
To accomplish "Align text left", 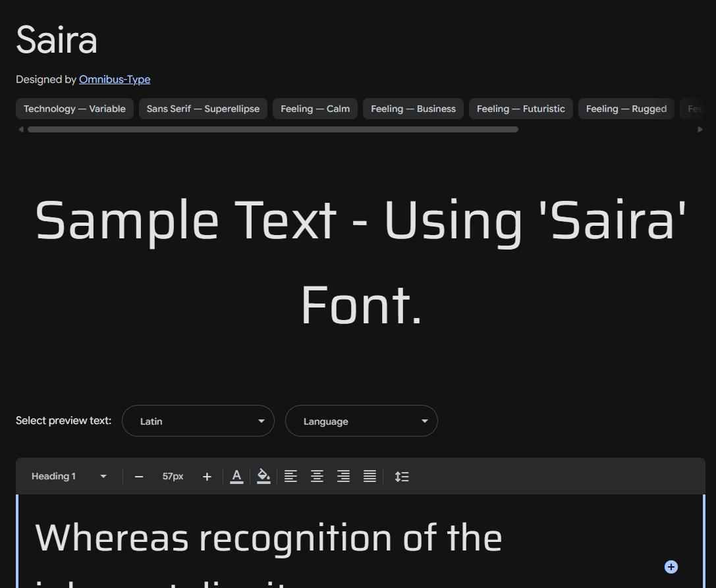I will 290,477.
